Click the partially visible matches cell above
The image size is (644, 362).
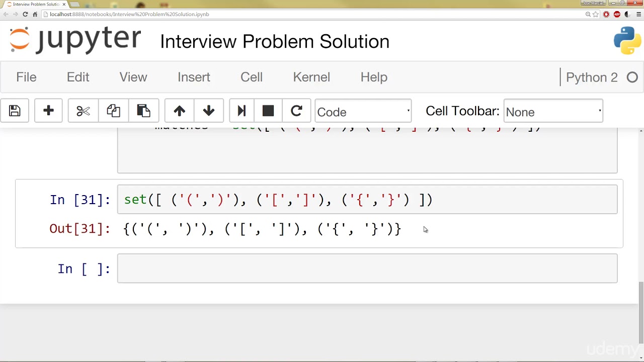point(367,150)
